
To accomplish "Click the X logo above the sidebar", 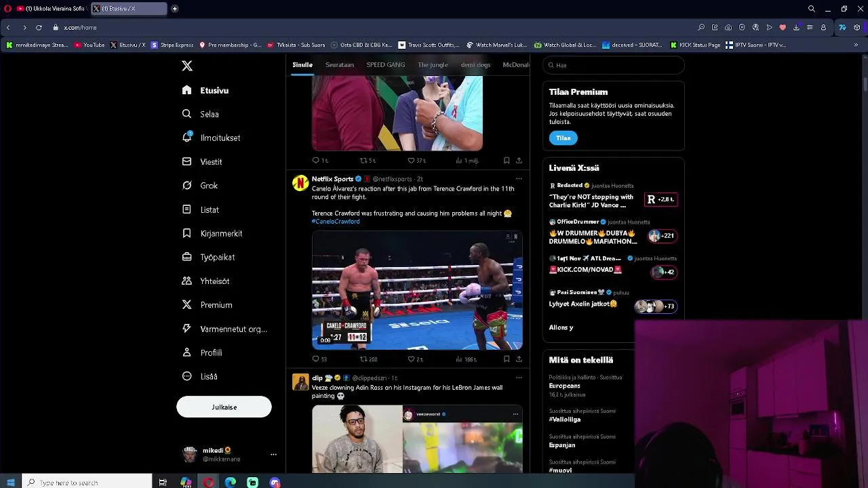I will click(187, 66).
